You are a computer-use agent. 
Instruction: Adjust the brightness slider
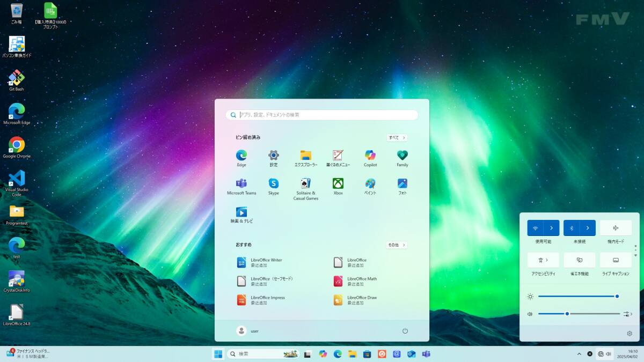(578, 296)
